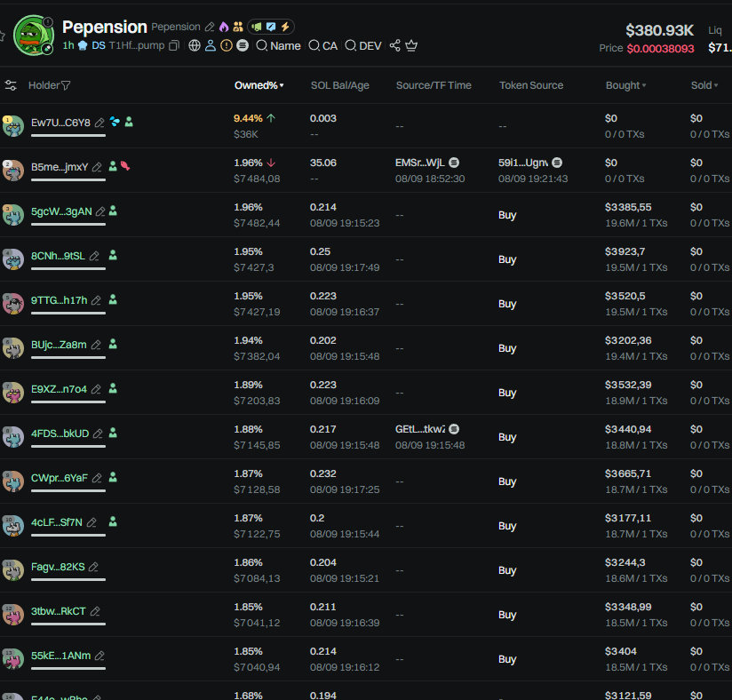Edit label for holder 55kE...1ANm
732x700 pixels.
pyautogui.click(x=99, y=656)
